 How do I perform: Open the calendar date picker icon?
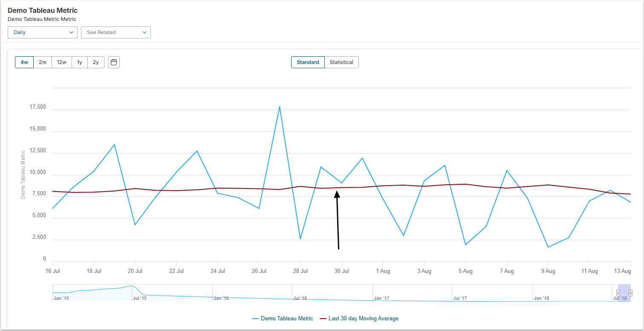point(114,62)
